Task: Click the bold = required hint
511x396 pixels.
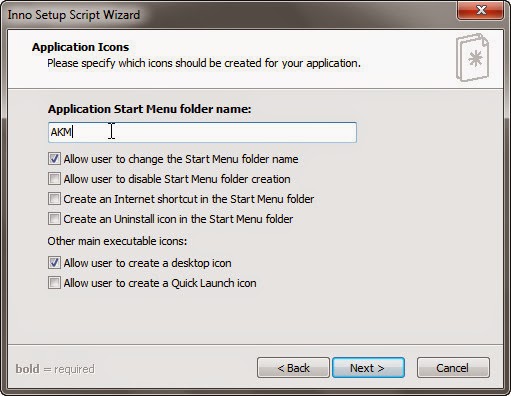Action: coord(55,369)
